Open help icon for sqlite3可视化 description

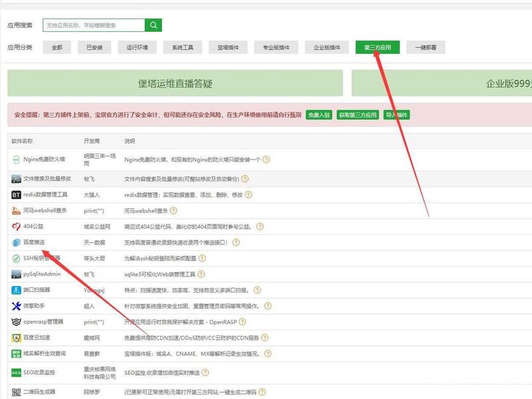201,274
